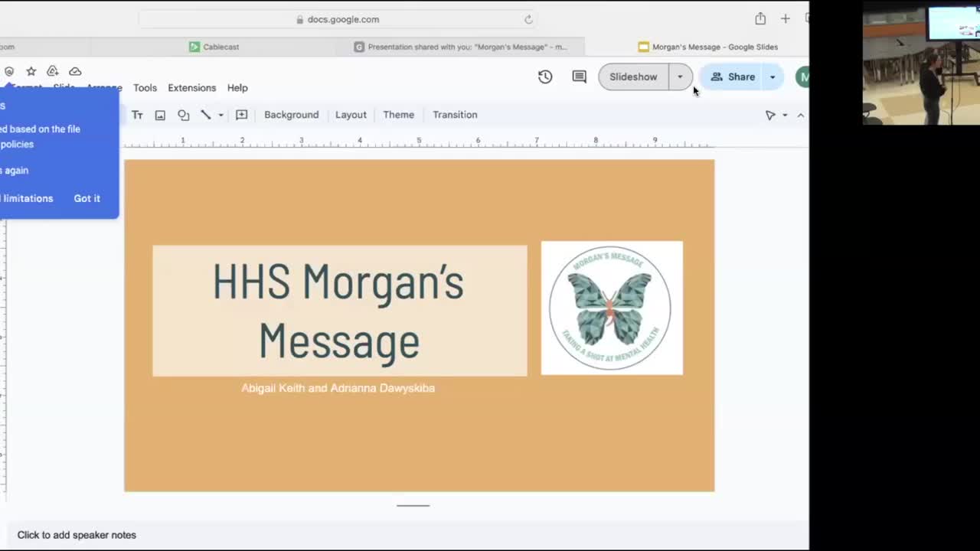
Task: Open the Tools menu
Action: (145, 88)
